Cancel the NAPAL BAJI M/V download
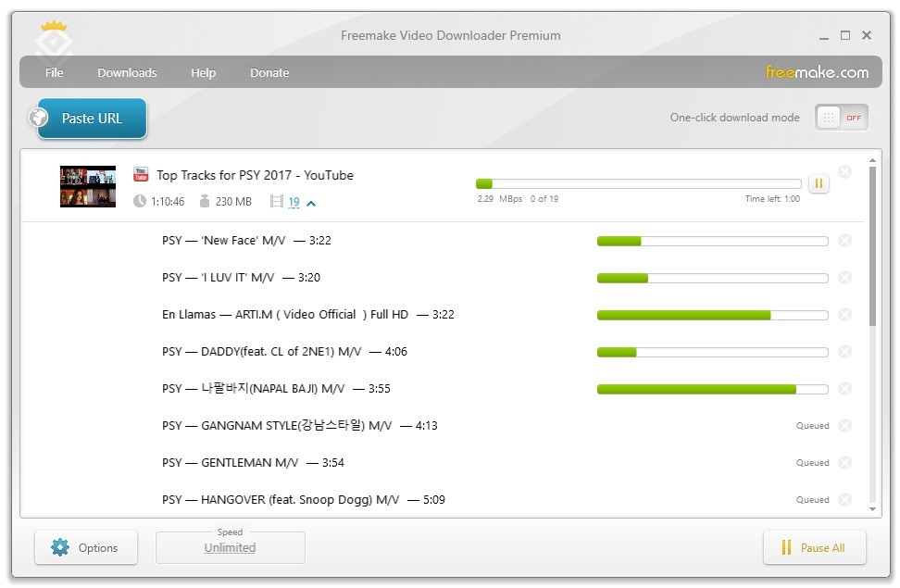Viewport: 900px width, 588px height. coord(844,389)
